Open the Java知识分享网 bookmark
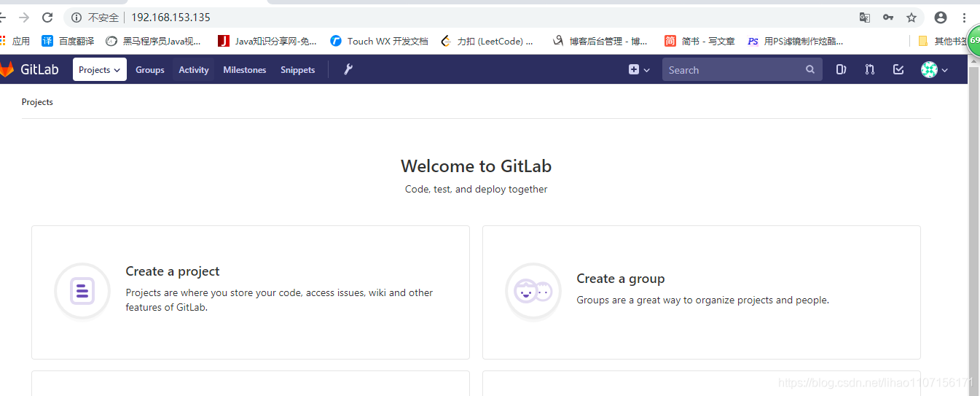Screen dimensions: 980x396 coord(267,42)
